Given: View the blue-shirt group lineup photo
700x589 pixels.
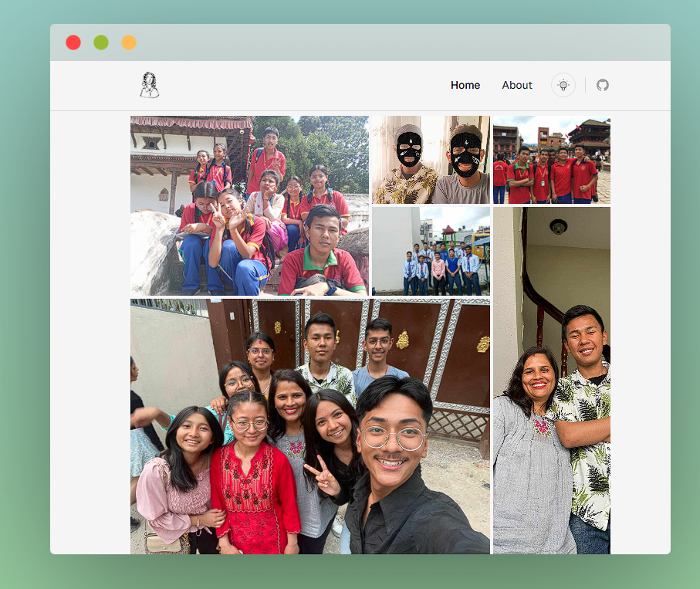Looking at the screenshot, I should pos(430,252).
